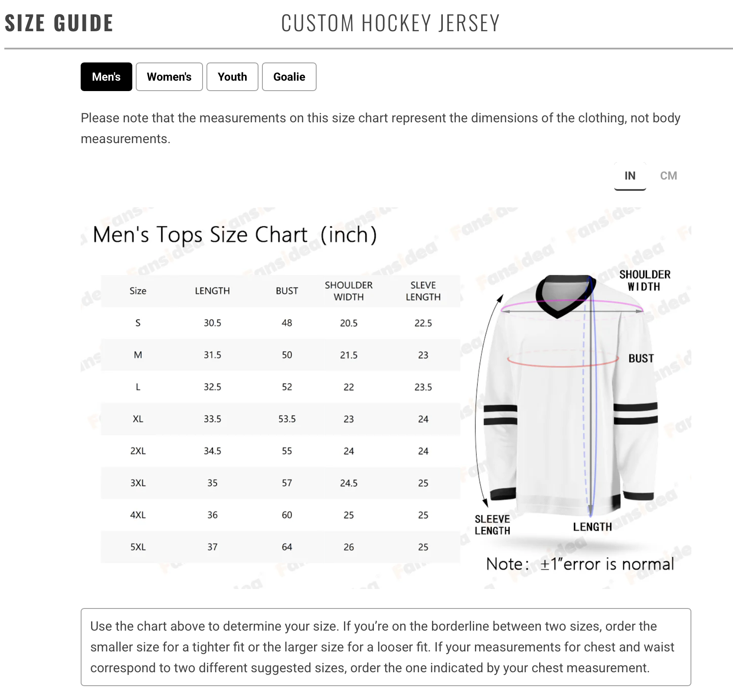Switch to the Women's size tab

point(169,77)
